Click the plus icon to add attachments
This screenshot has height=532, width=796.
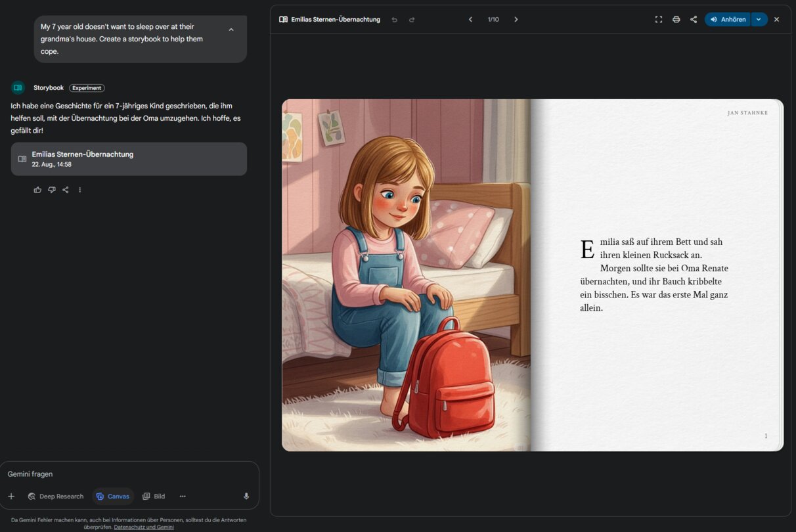click(x=11, y=497)
